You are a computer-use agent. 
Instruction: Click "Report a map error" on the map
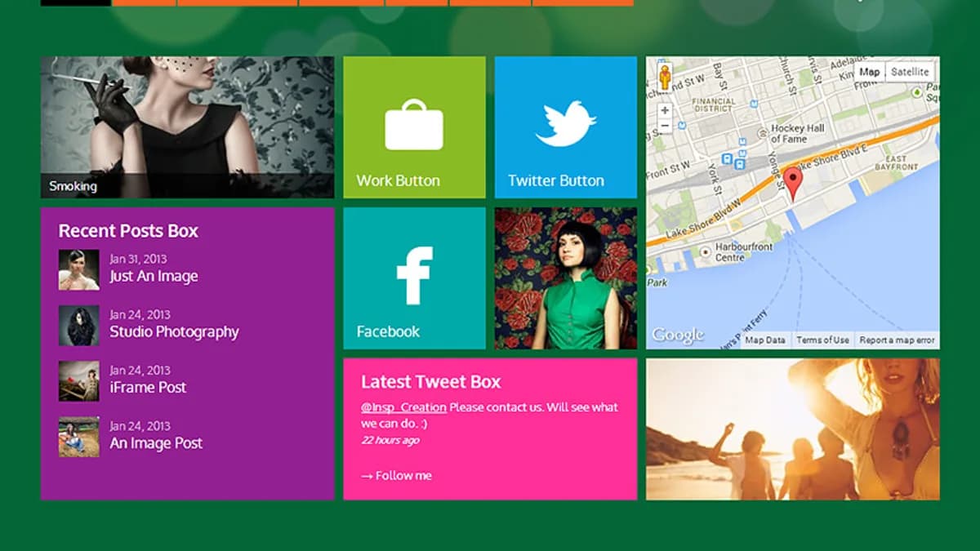[897, 340]
